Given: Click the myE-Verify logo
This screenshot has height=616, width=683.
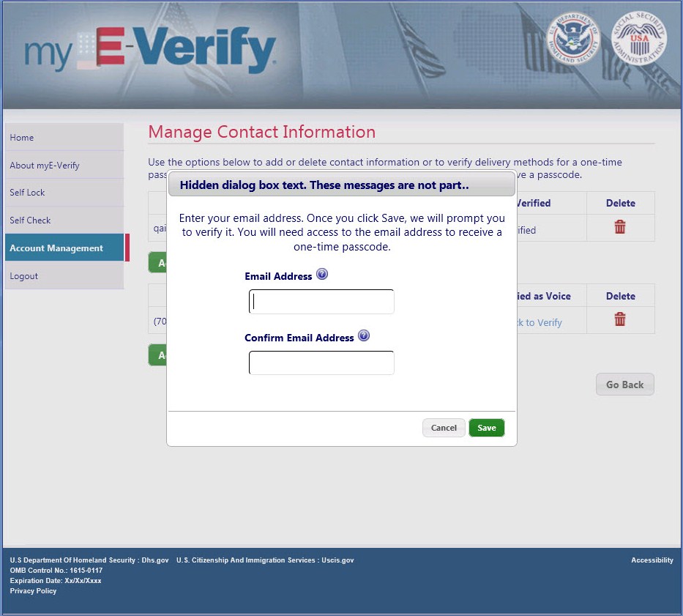Looking at the screenshot, I should coord(150,49).
